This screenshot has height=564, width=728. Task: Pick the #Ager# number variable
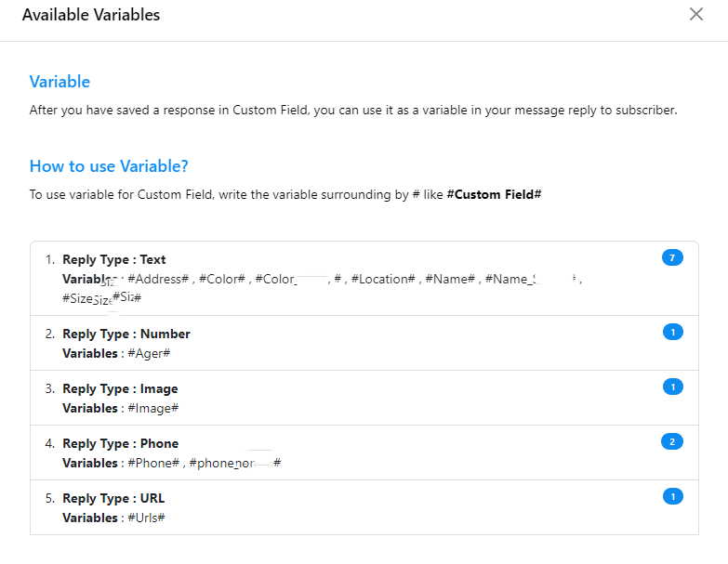[x=149, y=353]
